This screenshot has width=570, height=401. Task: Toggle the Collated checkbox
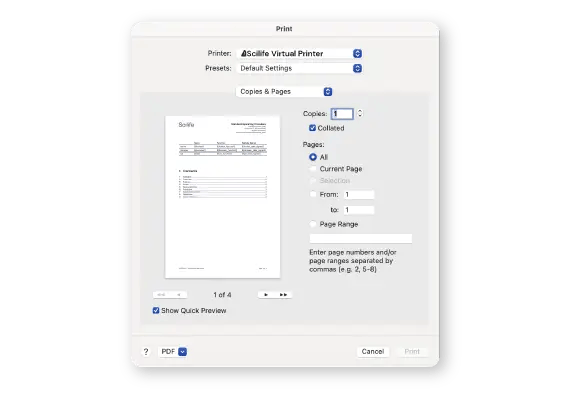tap(312, 128)
